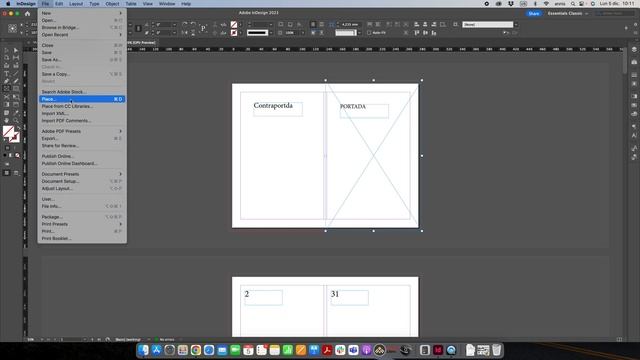Screen dimensions: 640x360
Task: Choose Place from CC Libraries...
Action: tap(82, 106)
